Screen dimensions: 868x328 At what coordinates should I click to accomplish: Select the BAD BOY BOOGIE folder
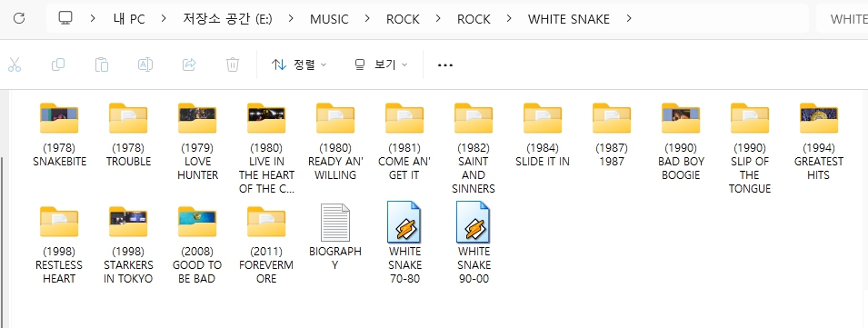coord(681,141)
